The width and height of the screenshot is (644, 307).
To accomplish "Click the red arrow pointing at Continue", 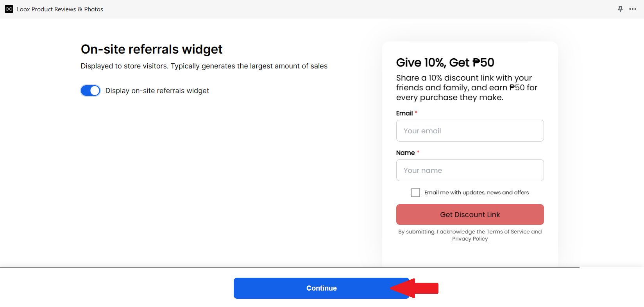I will pyautogui.click(x=414, y=288).
